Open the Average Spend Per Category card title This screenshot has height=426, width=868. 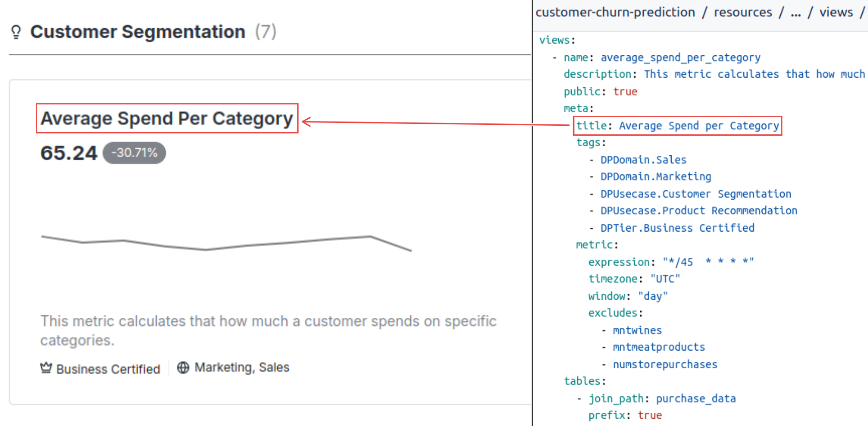[x=167, y=118]
